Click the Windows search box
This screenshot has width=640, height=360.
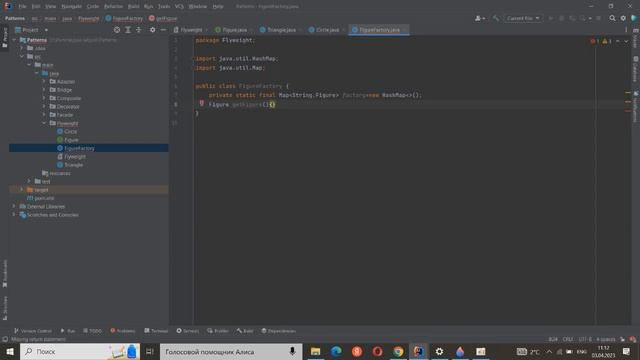[80, 351]
